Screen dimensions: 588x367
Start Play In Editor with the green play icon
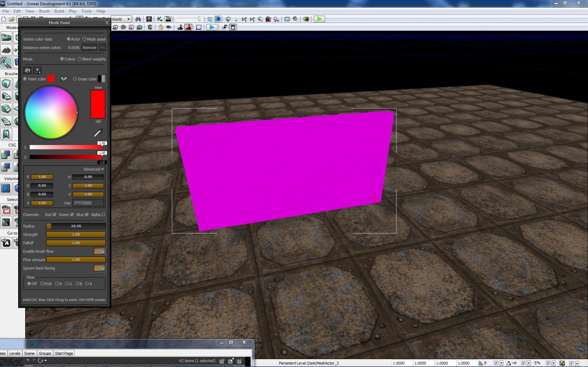click(x=319, y=19)
